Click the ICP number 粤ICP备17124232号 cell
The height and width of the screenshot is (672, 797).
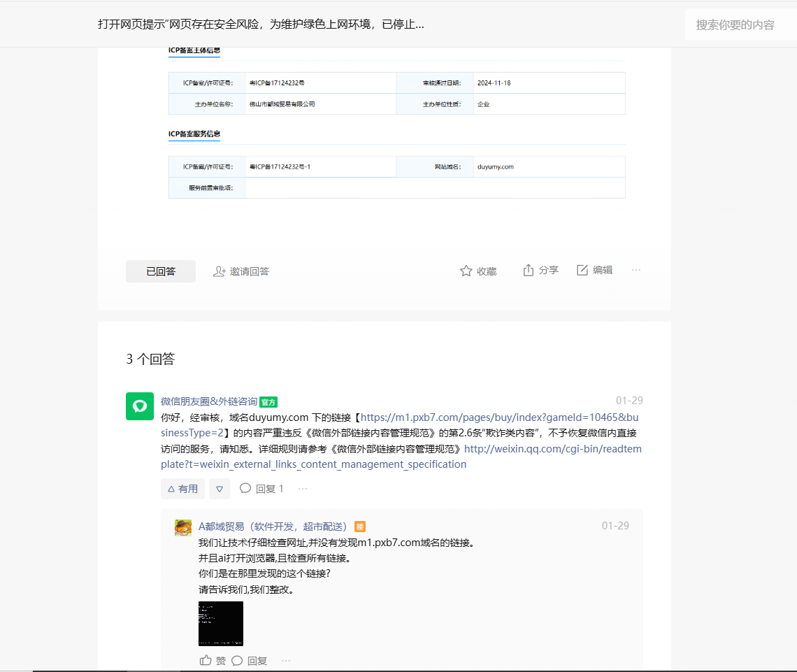(320, 83)
